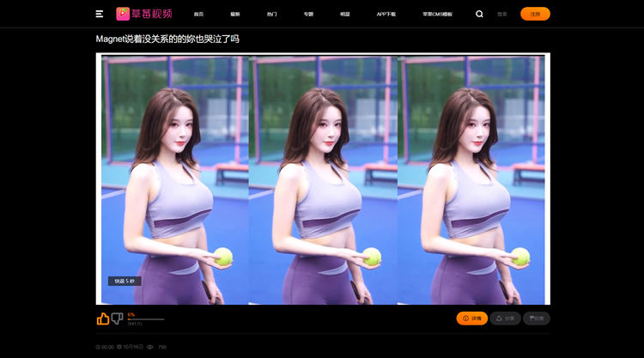This screenshot has height=358, width=644.
Task: Open the 明星 navigation item
Action: pyautogui.click(x=344, y=15)
